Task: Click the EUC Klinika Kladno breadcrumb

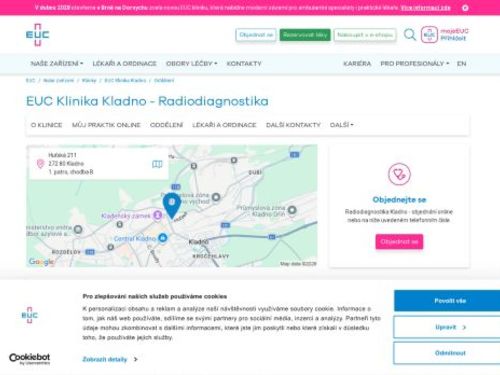Action: pyautogui.click(x=125, y=80)
